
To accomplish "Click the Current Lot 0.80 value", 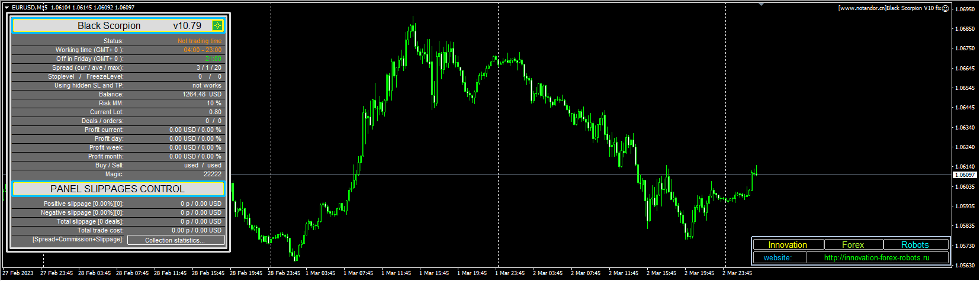I will [x=215, y=112].
